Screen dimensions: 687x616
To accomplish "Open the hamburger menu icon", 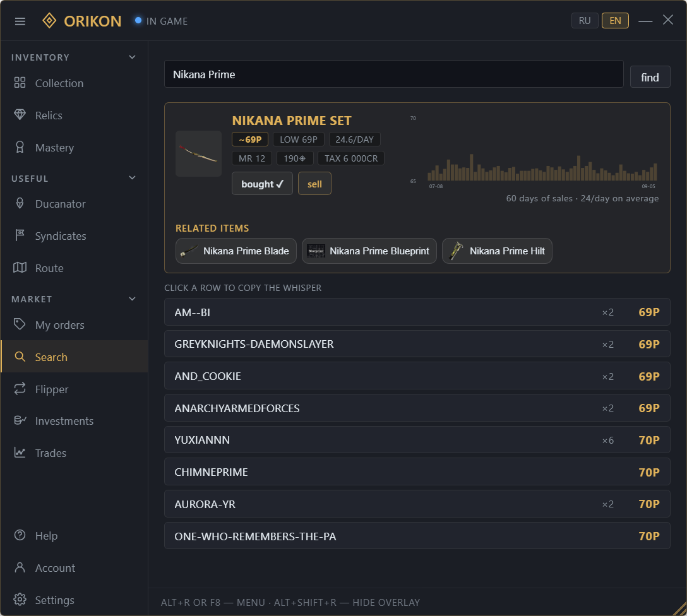I will pyautogui.click(x=20, y=21).
